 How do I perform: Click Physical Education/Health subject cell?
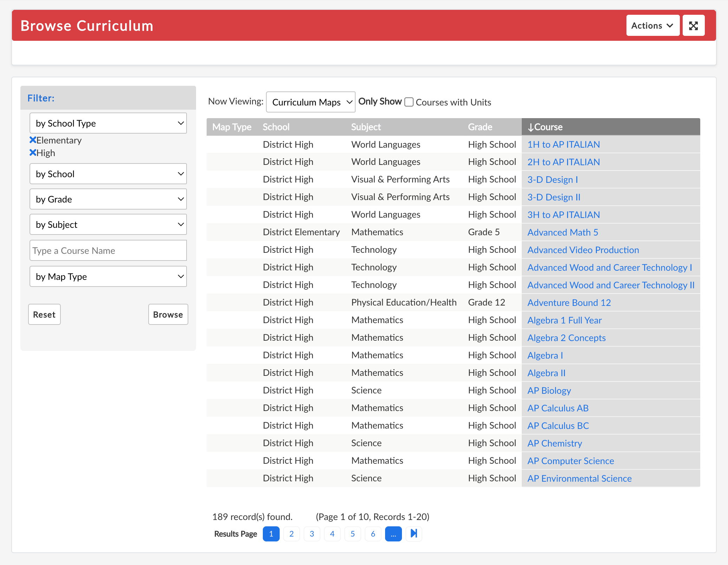[404, 302]
